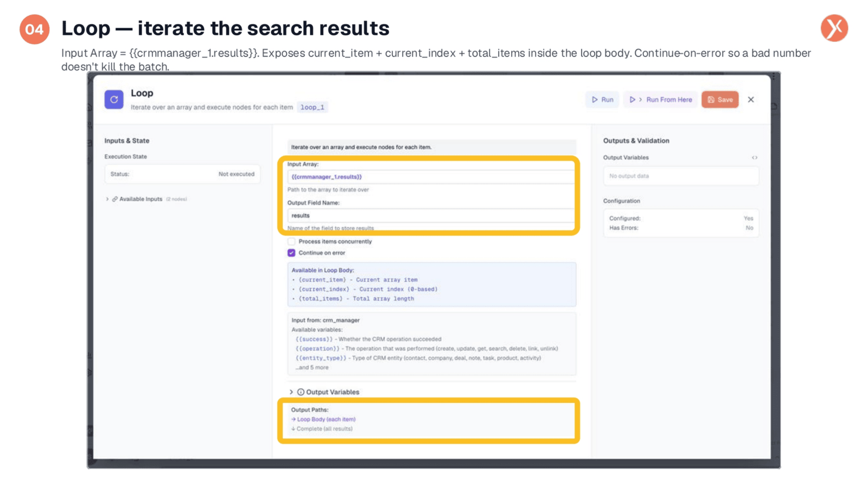This screenshot has height=488, width=868.
Task: Click 'Input from: crm_manager' heading
Action: [x=325, y=320]
